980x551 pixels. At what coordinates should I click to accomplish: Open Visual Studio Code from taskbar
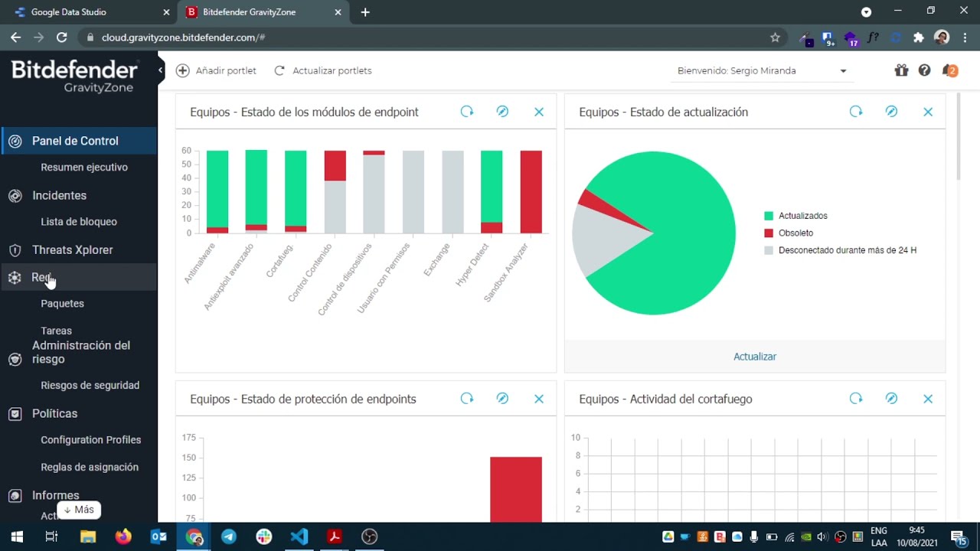pos(299,536)
